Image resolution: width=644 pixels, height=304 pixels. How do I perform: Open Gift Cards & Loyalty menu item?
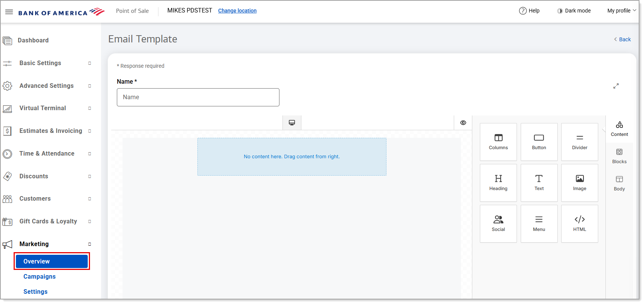(x=48, y=221)
